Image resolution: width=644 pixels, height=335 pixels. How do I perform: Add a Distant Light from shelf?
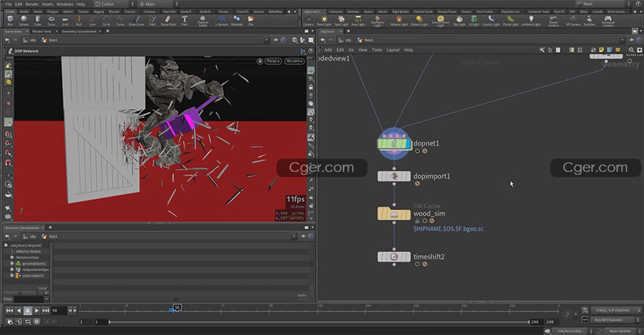click(x=419, y=20)
